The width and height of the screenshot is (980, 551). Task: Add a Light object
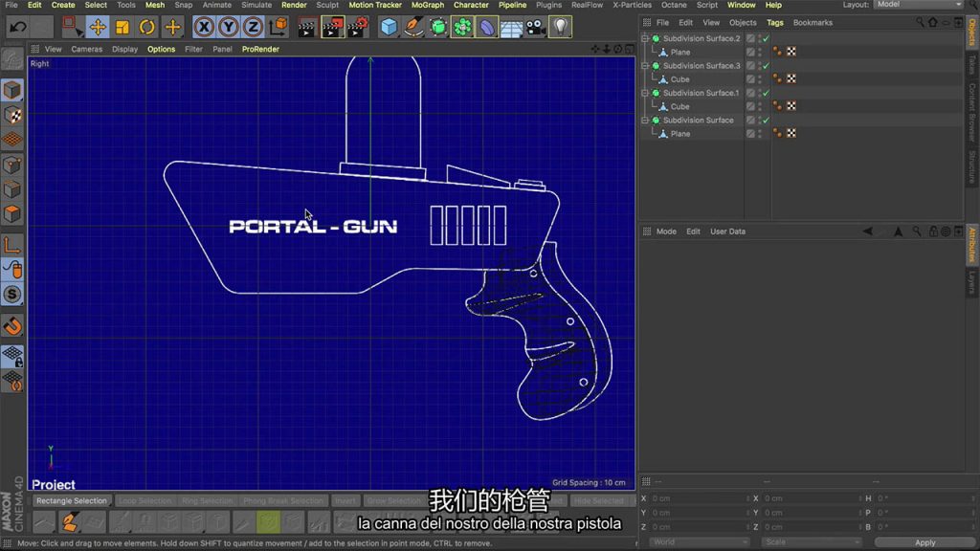(560, 27)
